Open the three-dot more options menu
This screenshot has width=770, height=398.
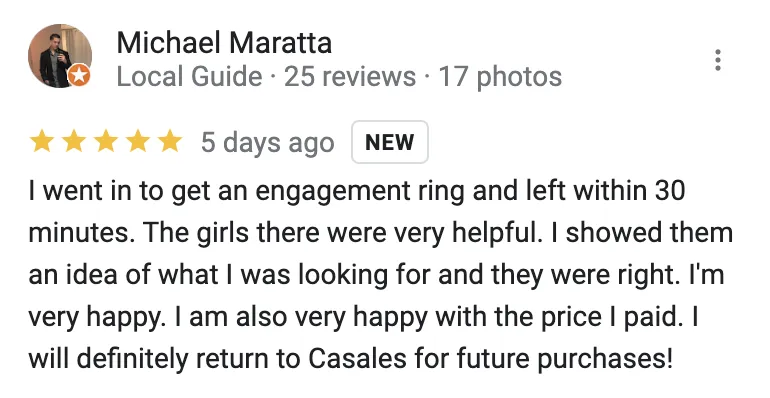coord(717,60)
